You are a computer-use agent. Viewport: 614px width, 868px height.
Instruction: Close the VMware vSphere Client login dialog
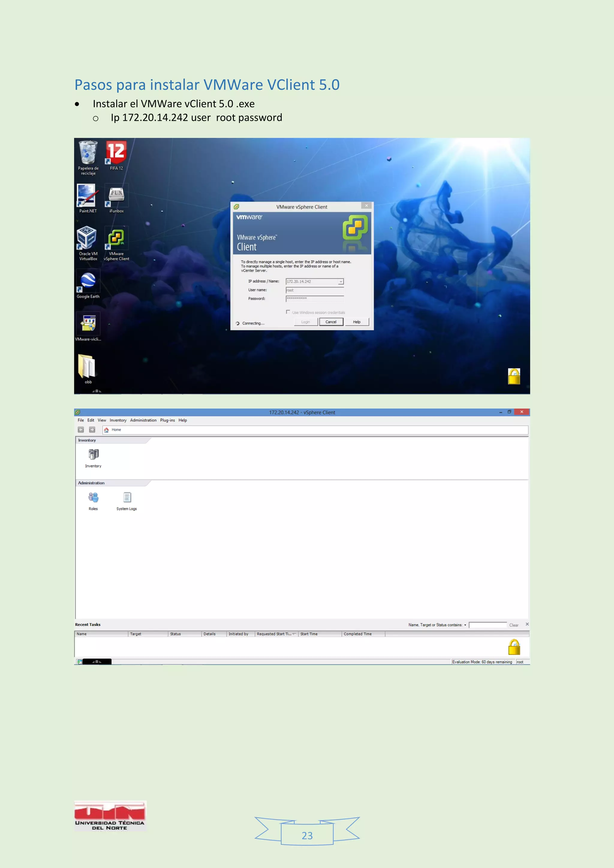click(366, 205)
